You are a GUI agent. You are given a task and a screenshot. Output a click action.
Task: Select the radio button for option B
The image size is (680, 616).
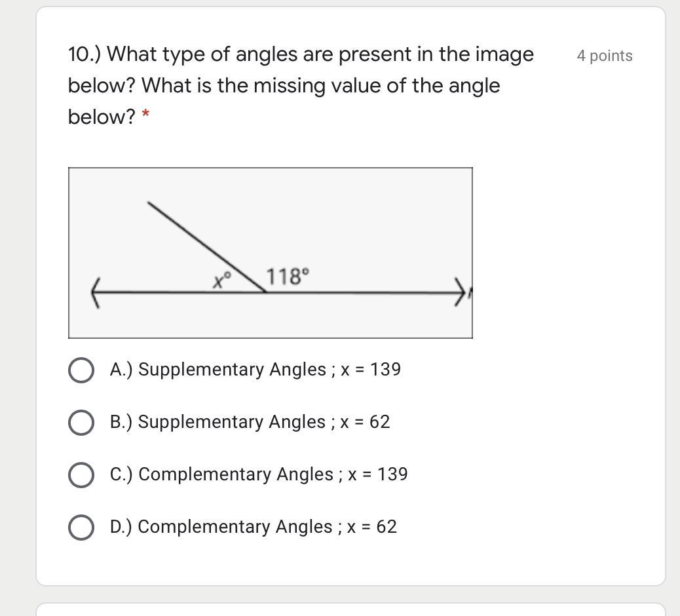81,422
